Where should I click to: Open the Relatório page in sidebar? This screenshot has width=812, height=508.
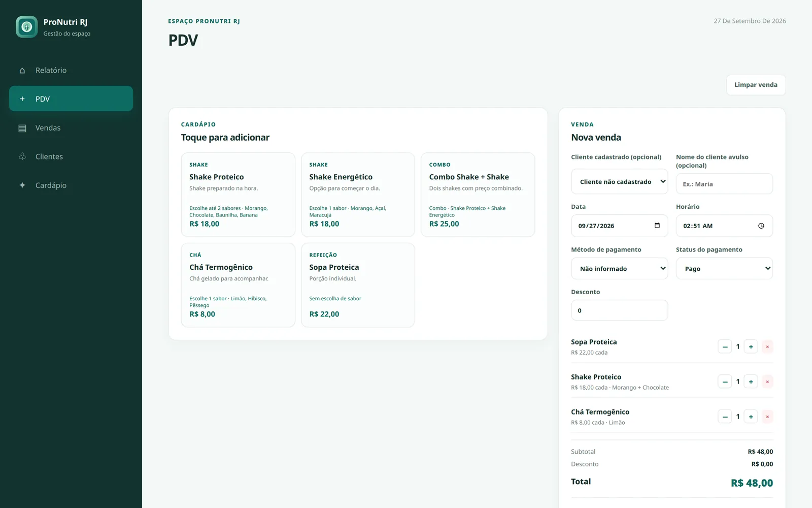click(71, 70)
